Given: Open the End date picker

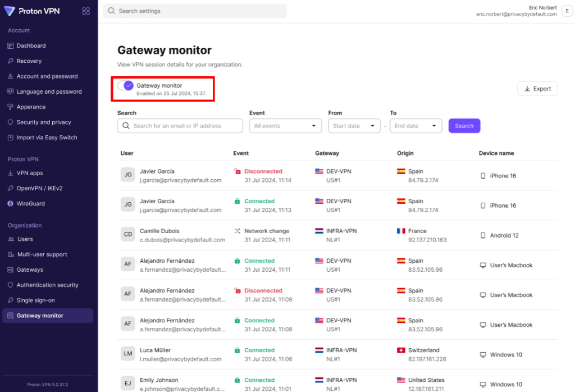Looking at the screenshot, I should [416, 126].
